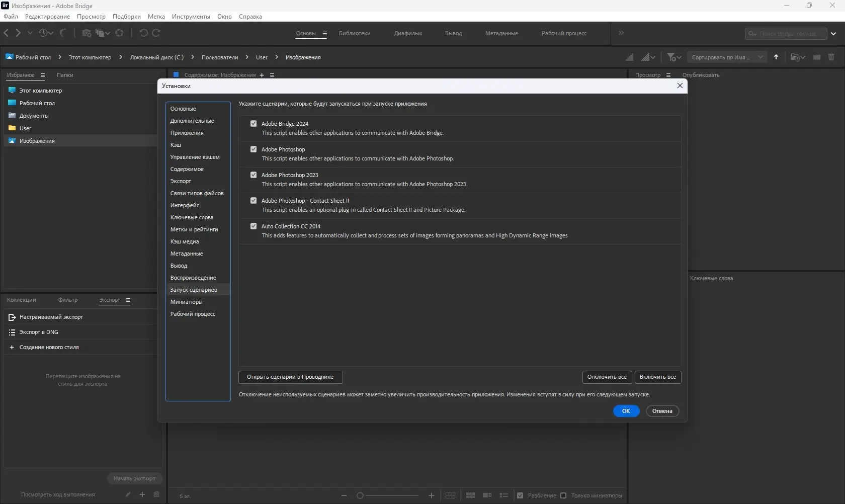Click the boomerang return-to-app icon

pos(62,33)
